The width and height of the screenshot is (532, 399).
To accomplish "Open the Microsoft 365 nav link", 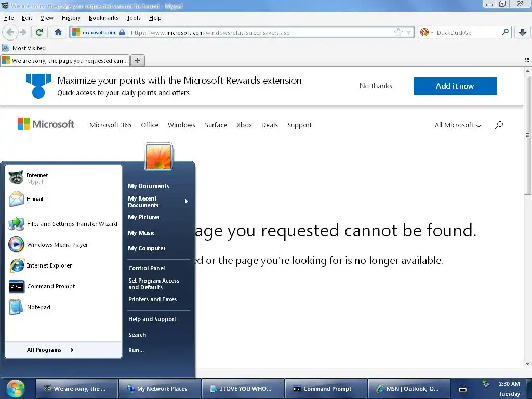I will click(x=110, y=125).
